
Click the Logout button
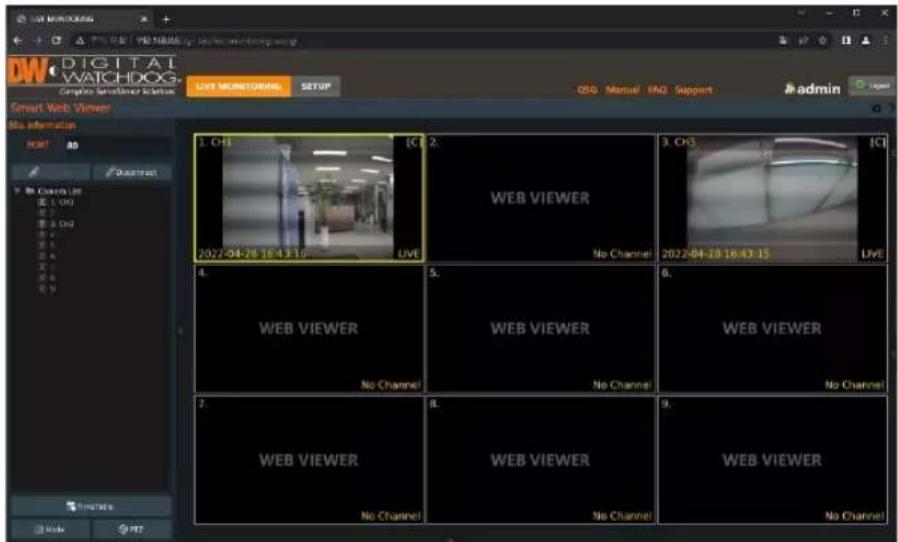(872, 86)
